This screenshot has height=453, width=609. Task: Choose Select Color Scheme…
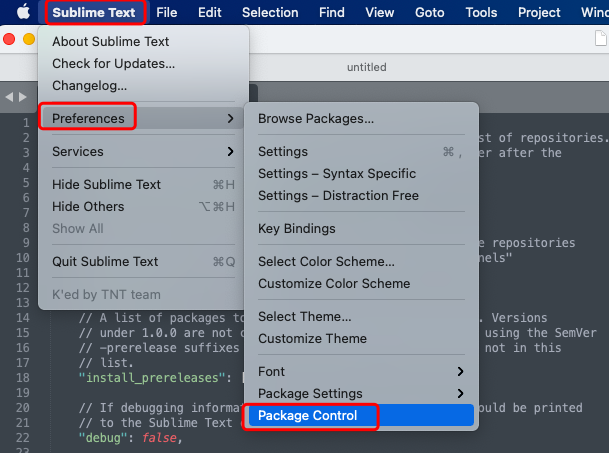[361, 261]
